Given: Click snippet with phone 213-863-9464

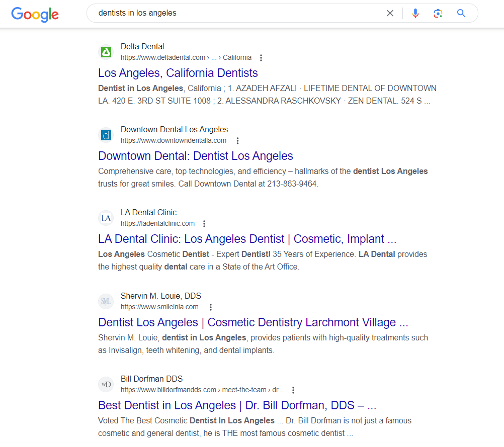Looking at the screenshot, I should coord(263,177).
